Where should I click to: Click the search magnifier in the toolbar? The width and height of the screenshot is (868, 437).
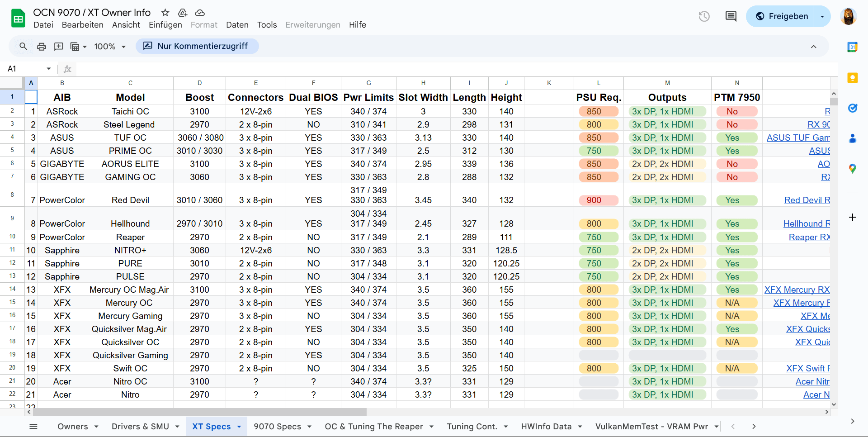[x=23, y=46]
